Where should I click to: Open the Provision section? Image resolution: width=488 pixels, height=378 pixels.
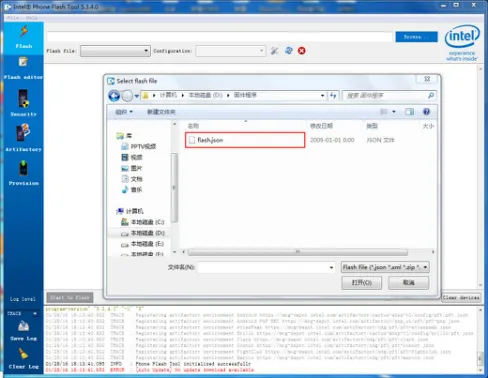point(24,173)
